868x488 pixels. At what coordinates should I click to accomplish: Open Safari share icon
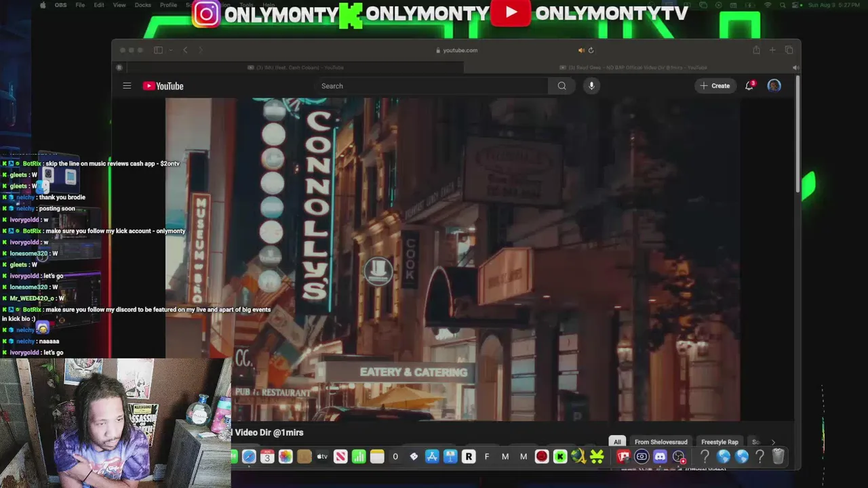756,50
